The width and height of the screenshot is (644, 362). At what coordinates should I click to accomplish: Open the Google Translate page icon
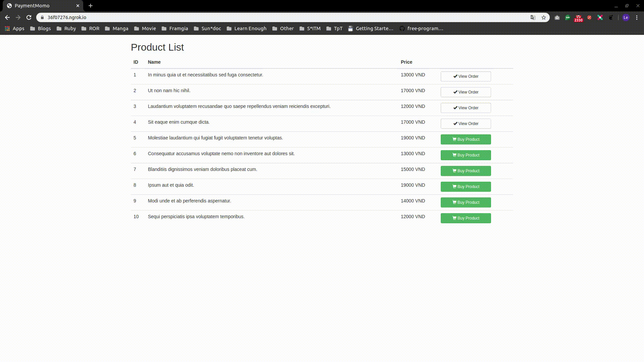click(x=533, y=17)
